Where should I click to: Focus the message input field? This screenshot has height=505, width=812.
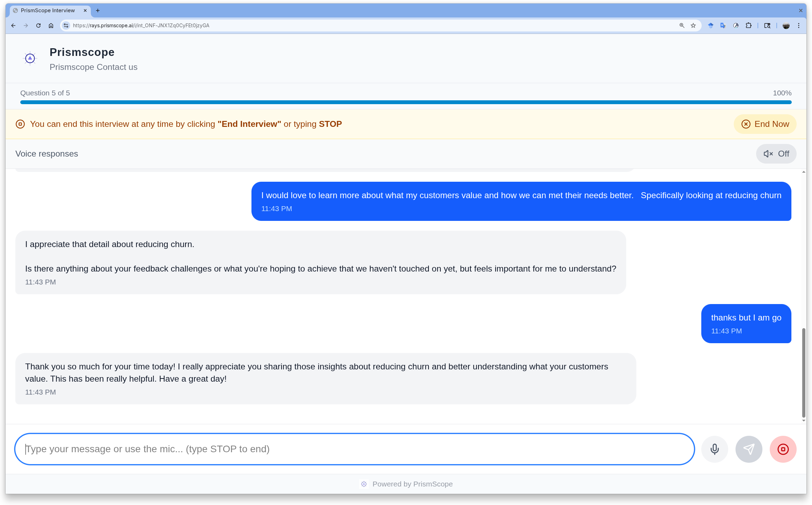click(354, 449)
